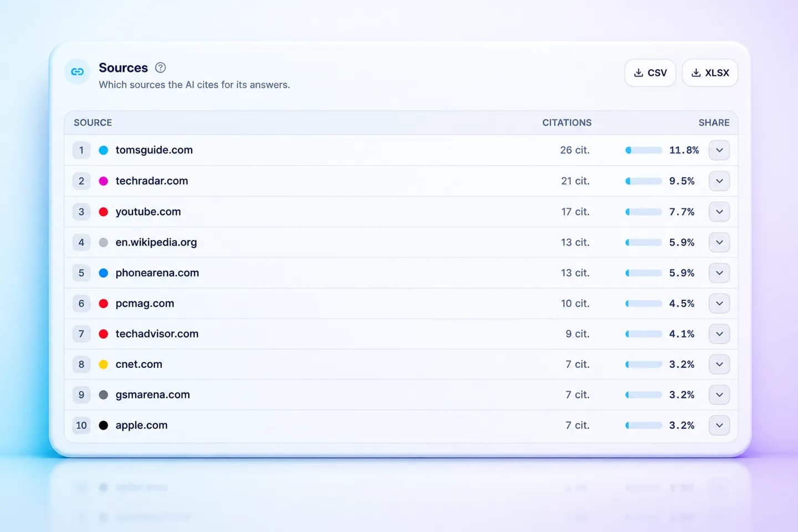Expand the techadvisor.com row

[719, 334]
